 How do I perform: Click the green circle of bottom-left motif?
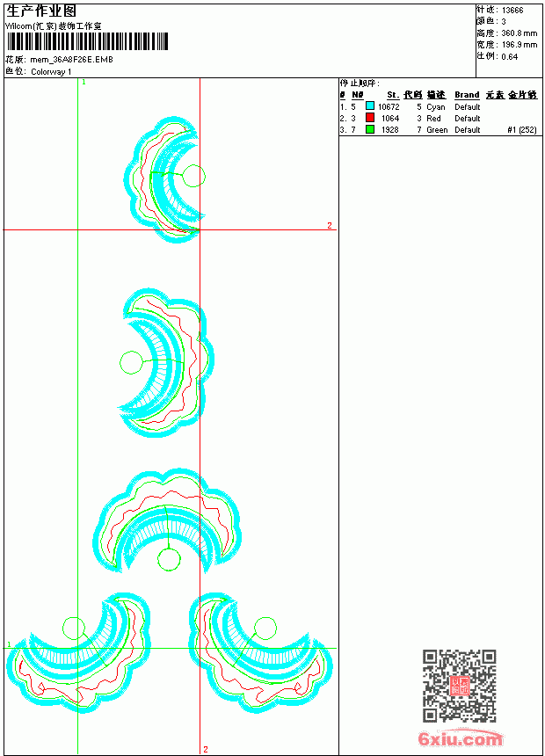(74, 629)
